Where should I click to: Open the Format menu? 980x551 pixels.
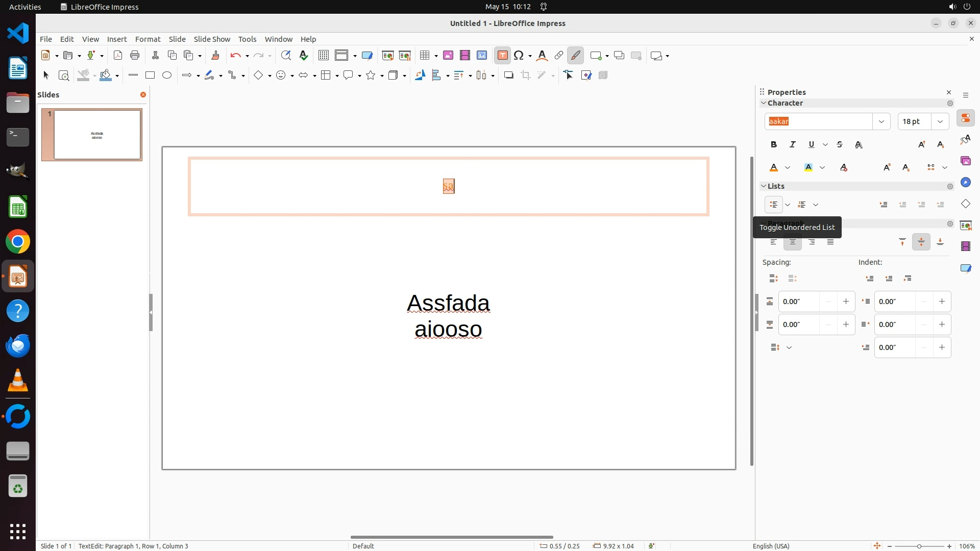148,39
